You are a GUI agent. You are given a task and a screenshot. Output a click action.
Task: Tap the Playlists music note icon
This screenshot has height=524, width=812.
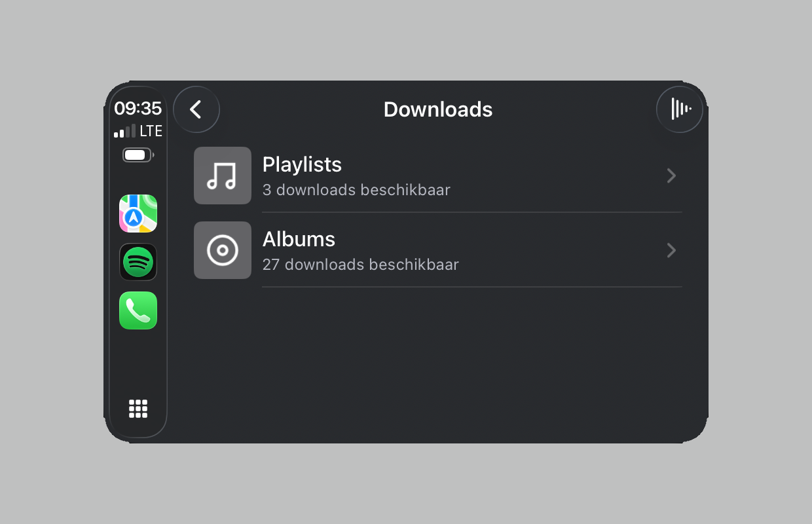223,176
